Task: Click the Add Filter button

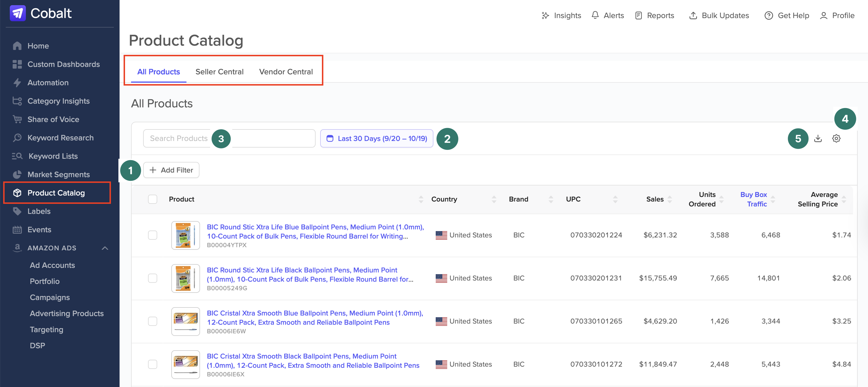Action: 171,170
